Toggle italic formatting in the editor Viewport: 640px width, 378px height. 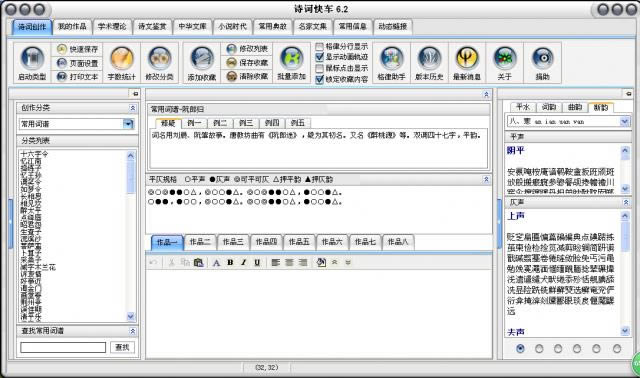(x=244, y=262)
